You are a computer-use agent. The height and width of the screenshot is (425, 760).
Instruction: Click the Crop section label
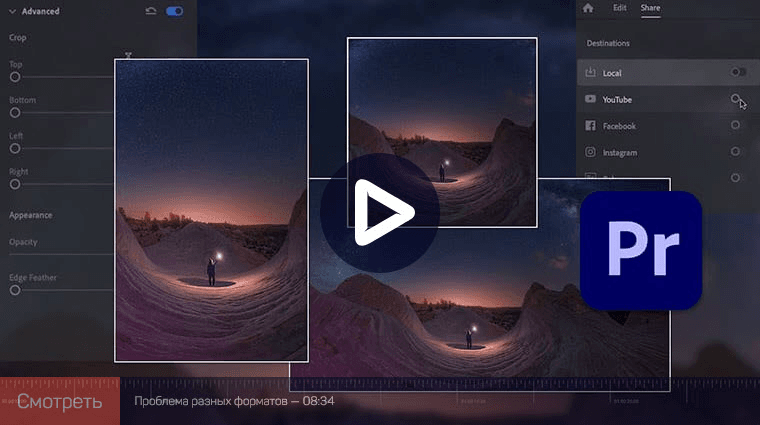pos(17,37)
